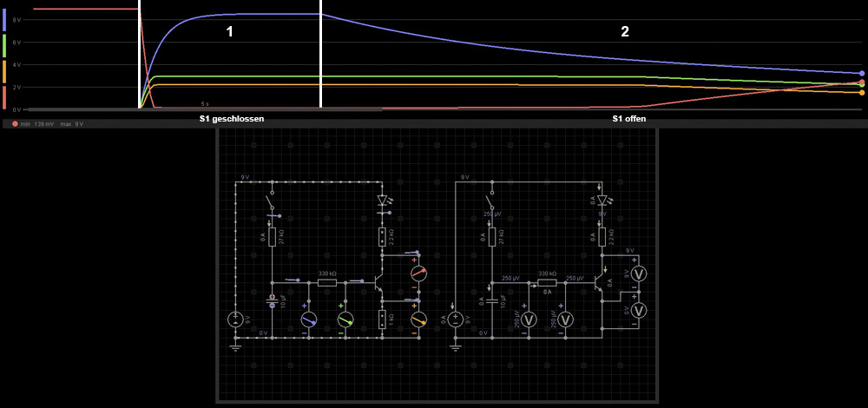
Task: Select the NPN transistor in the left circuit
Action: [x=378, y=282]
